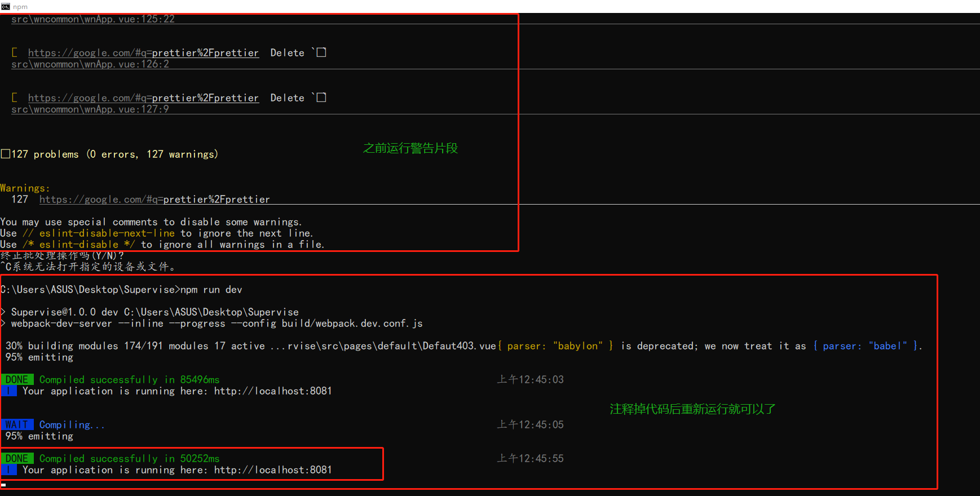
Task: Click the 'webpack-dev-server --inline' line
Action: 211,324
